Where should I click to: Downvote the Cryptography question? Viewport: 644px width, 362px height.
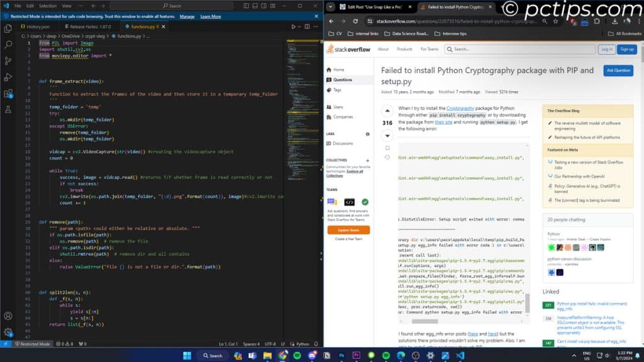(387, 135)
